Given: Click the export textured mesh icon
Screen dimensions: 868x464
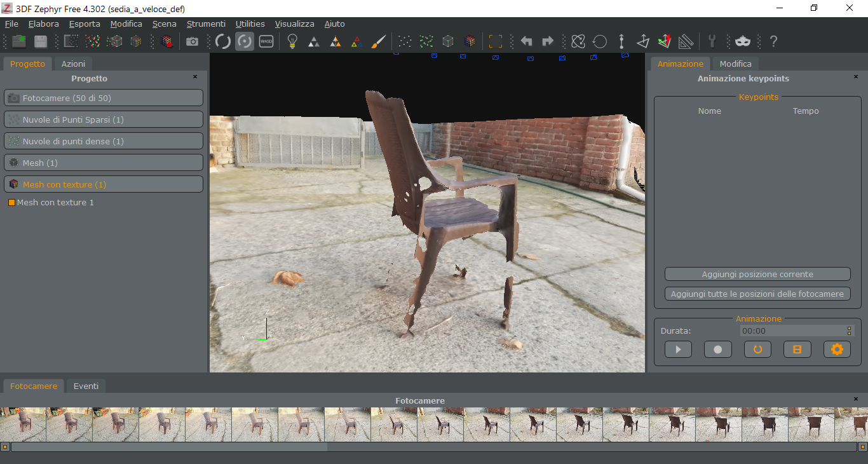Looking at the screenshot, I should pyautogui.click(x=166, y=41).
